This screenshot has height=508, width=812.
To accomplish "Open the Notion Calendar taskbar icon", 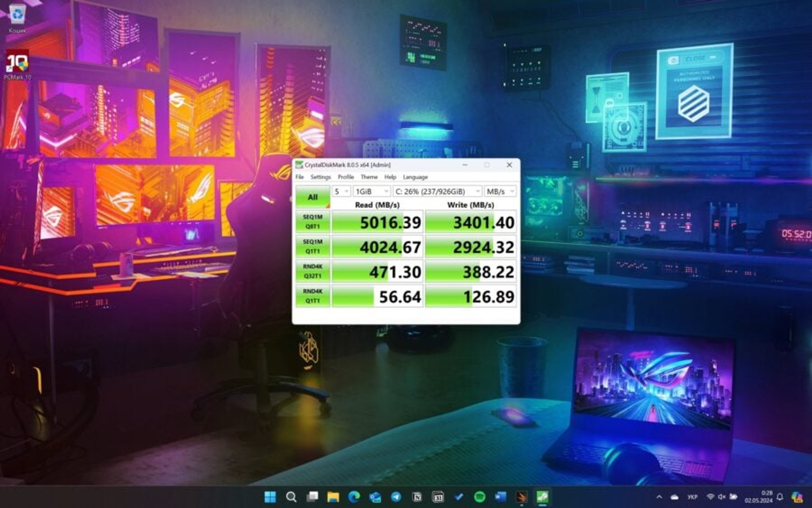I will point(438,497).
